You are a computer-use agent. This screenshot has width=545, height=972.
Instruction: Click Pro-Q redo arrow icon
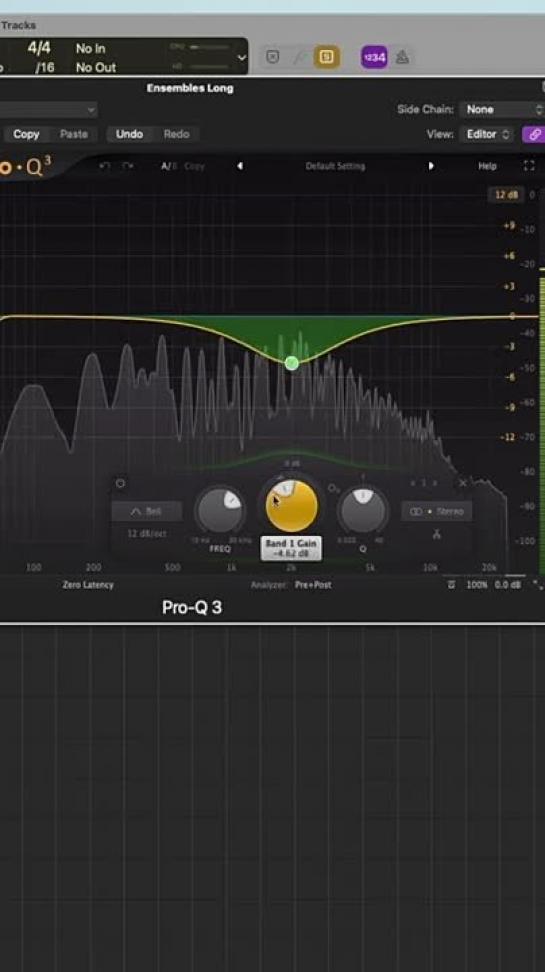pos(127,166)
